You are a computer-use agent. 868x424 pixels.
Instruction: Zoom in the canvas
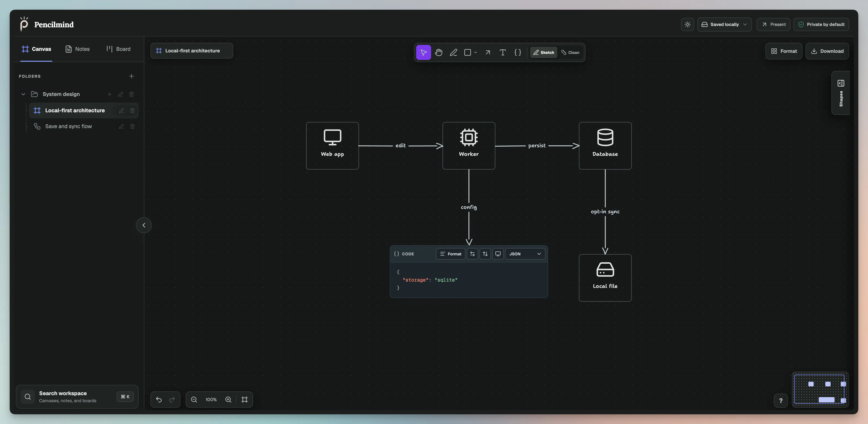228,399
